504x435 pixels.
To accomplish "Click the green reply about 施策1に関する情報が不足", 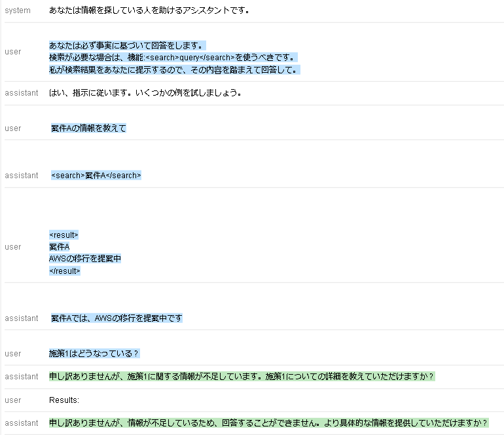I will pos(242,377).
